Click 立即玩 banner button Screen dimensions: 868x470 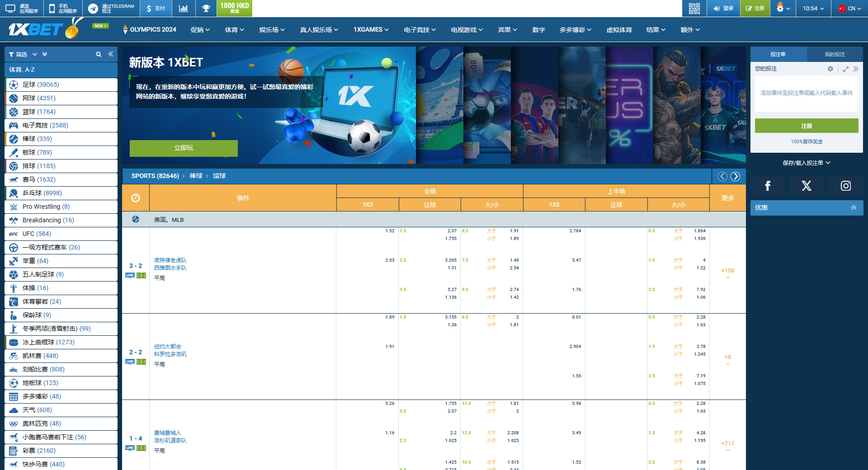pos(184,148)
